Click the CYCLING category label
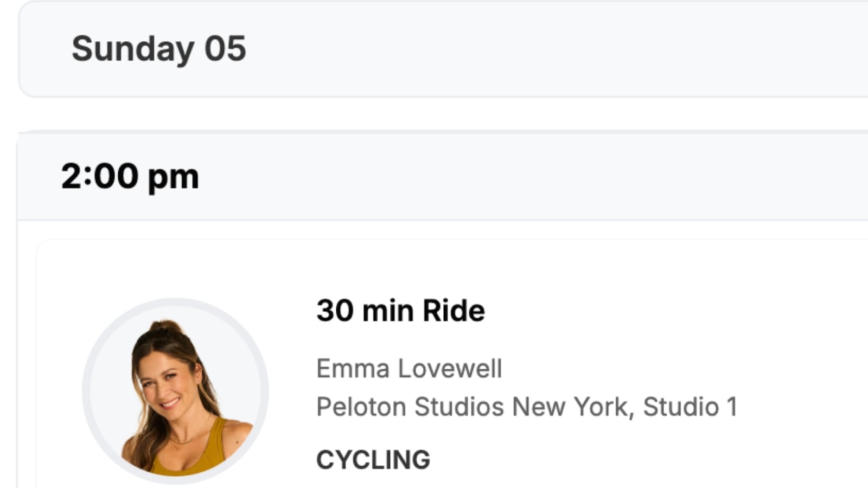The image size is (868, 488). (x=373, y=460)
